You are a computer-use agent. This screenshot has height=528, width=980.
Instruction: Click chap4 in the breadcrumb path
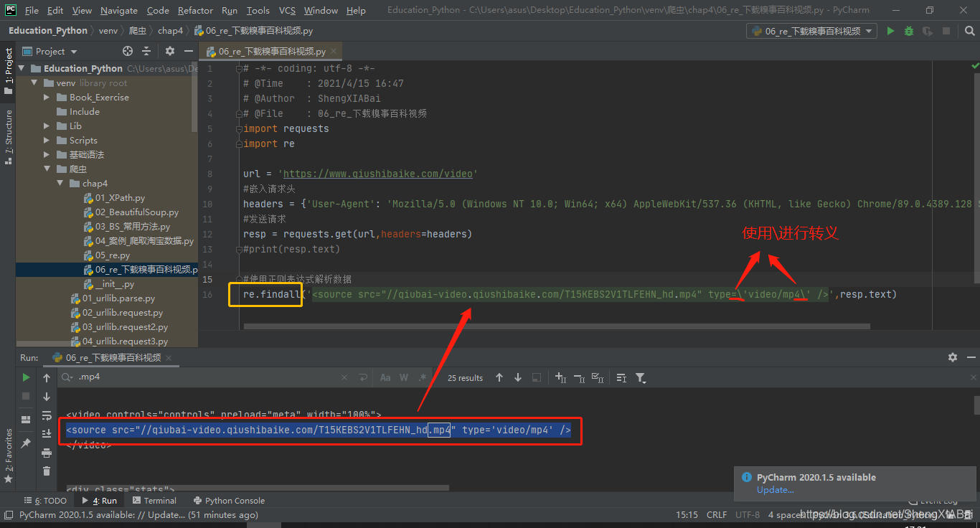[170, 31]
